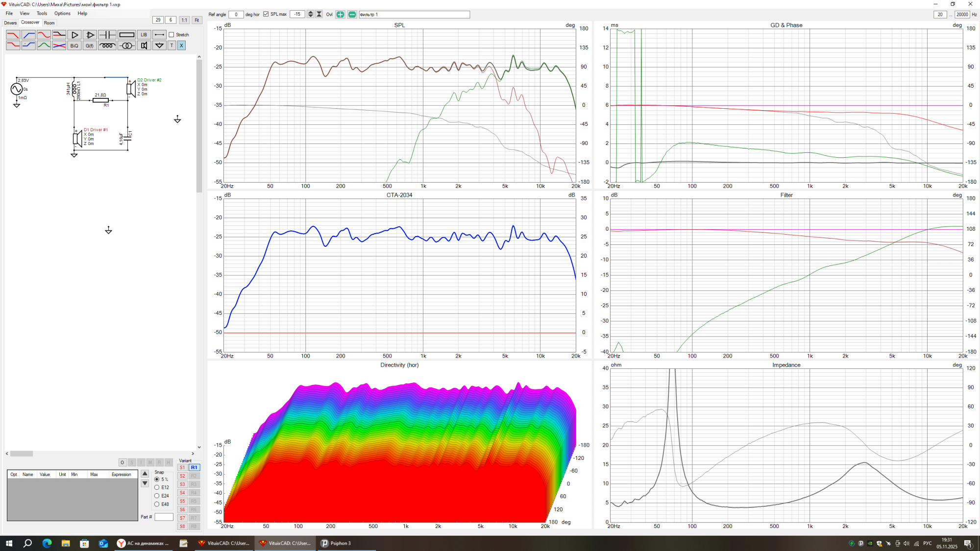Viewport: 980px width, 551px height.
Task: Select the resistor component tool
Action: click(126, 35)
